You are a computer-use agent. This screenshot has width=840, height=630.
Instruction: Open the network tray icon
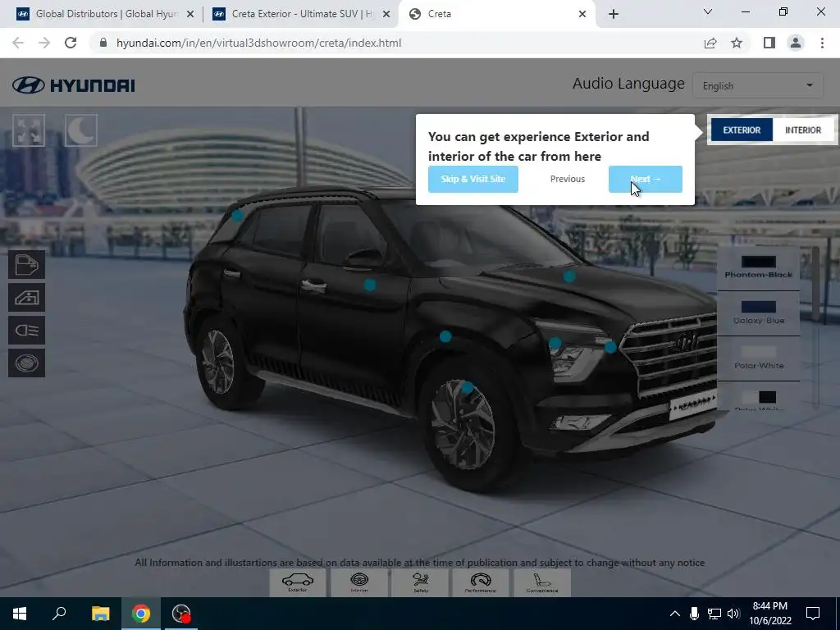coord(714,614)
